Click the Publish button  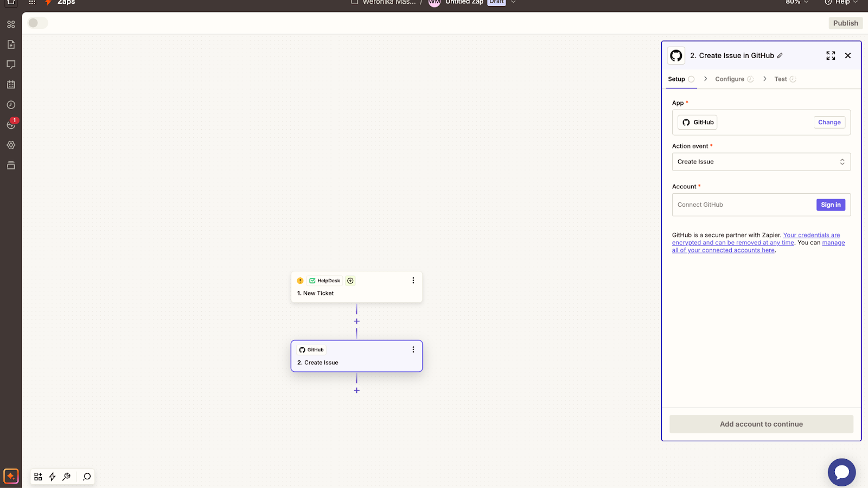pyautogui.click(x=845, y=23)
